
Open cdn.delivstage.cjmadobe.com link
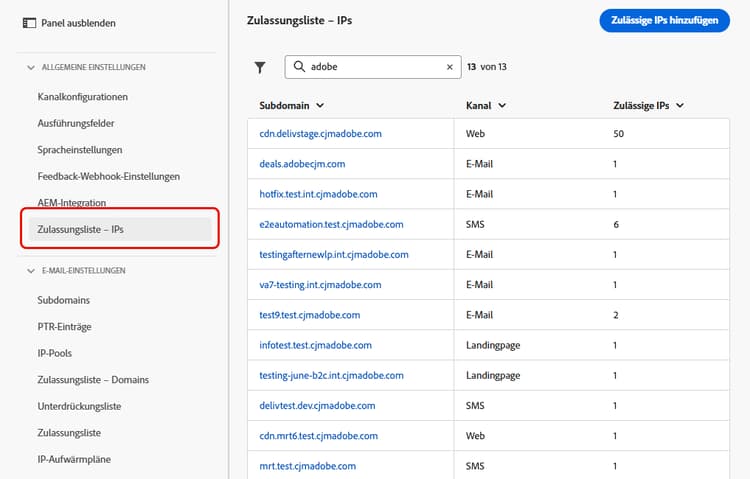[x=320, y=134]
